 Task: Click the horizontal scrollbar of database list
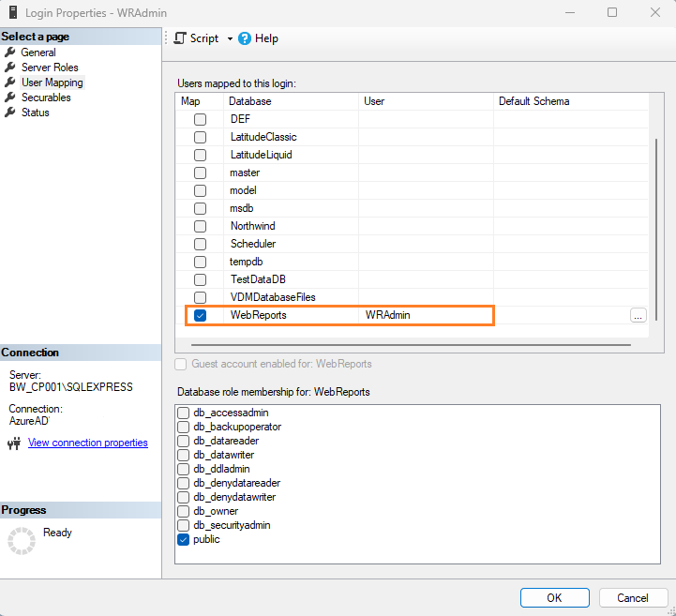click(411, 345)
